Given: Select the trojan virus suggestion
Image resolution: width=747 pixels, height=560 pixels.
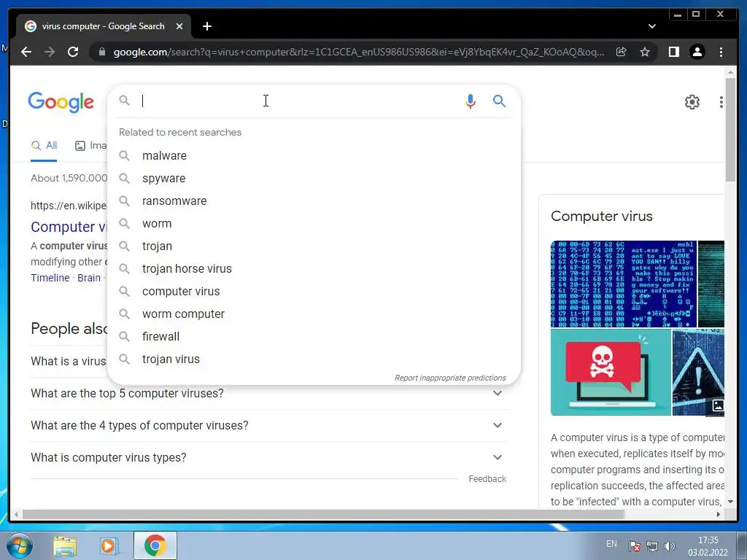Looking at the screenshot, I should point(314,359).
